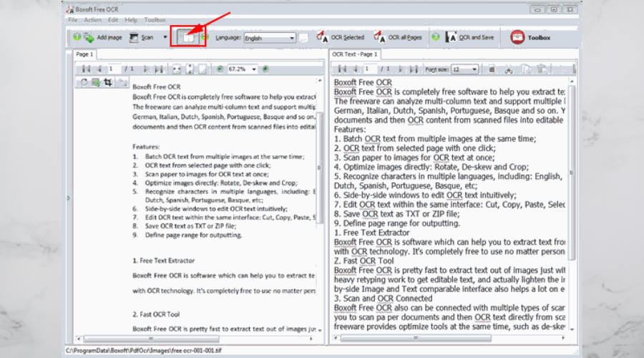
Task: Click OCR and Save button
Action: point(469,37)
